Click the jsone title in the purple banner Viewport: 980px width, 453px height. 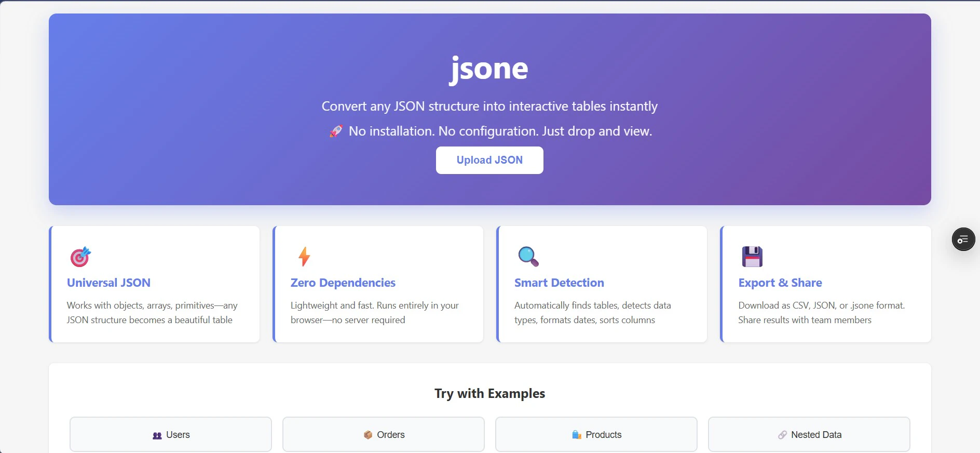[489, 68]
